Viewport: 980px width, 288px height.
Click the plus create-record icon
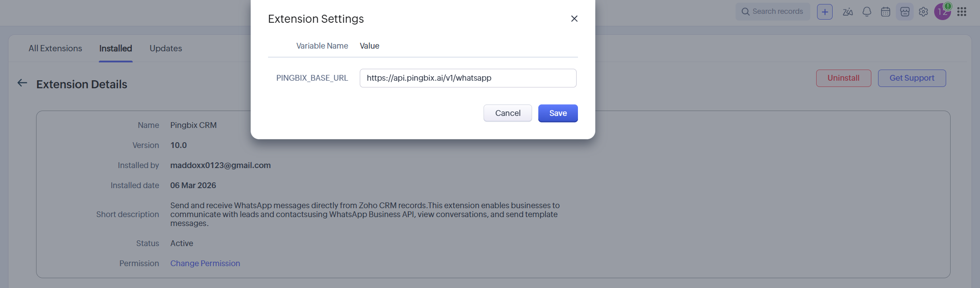825,12
